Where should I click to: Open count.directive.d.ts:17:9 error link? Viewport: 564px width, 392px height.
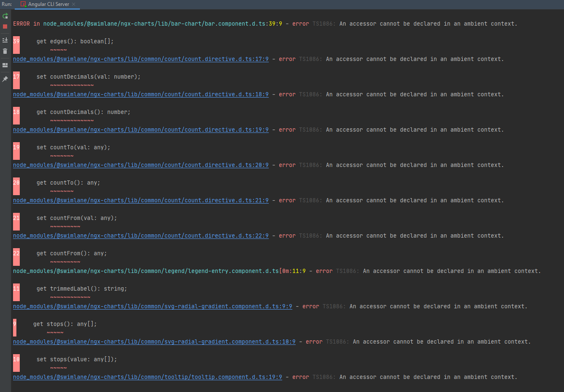(x=140, y=59)
